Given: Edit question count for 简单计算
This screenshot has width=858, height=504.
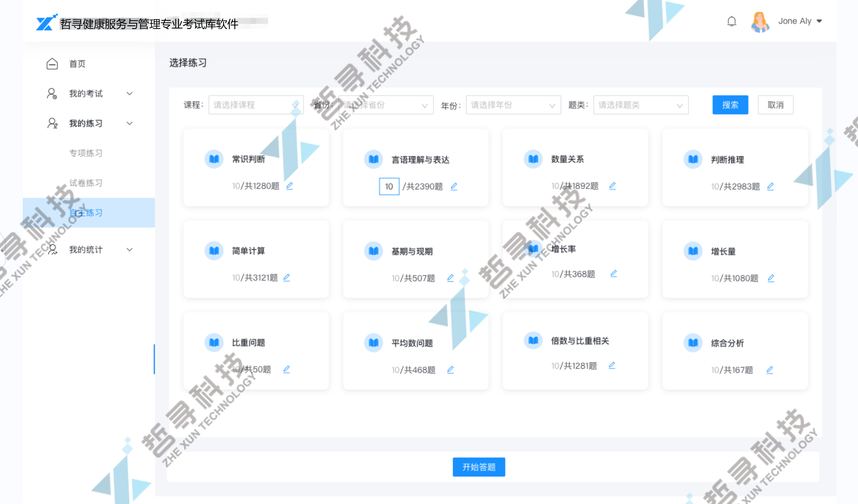Looking at the screenshot, I should (287, 277).
